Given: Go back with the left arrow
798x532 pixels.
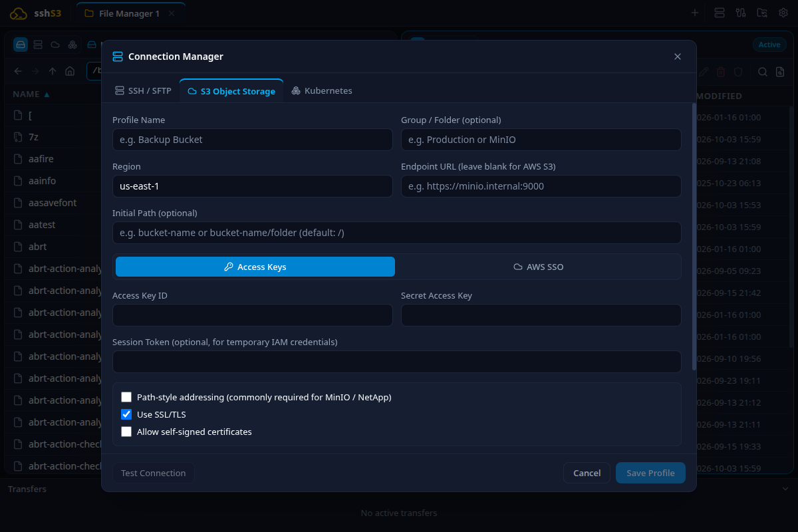Looking at the screenshot, I should coord(18,71).
